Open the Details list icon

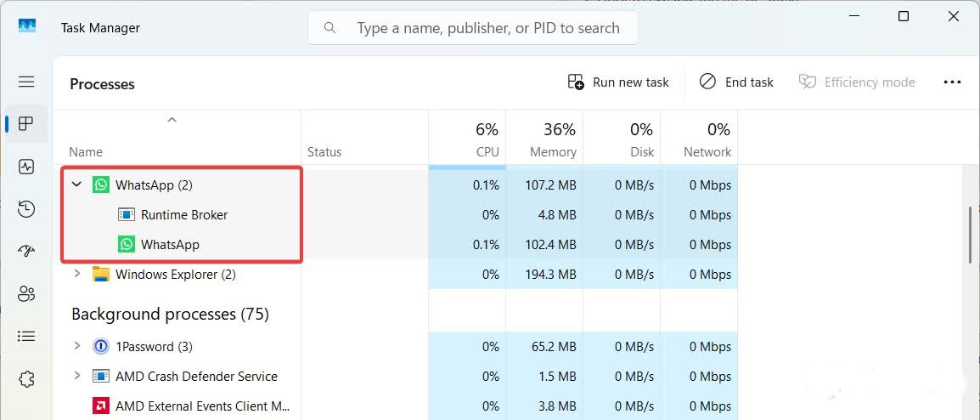point(26,336)
